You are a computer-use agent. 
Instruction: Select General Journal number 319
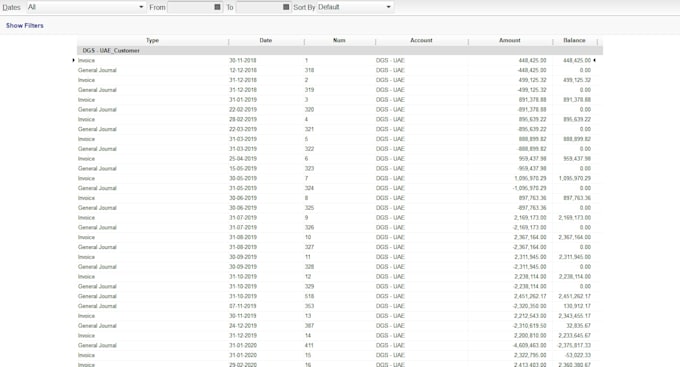pyautogui.click(x=309, y=90)
